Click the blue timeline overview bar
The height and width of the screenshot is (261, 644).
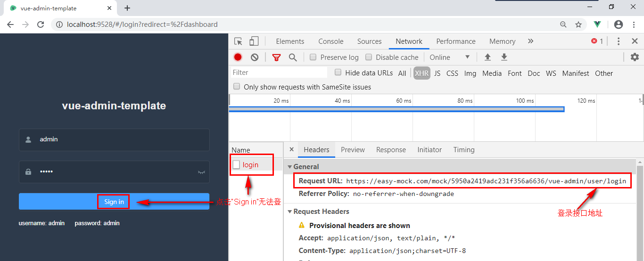click(396, 109)
